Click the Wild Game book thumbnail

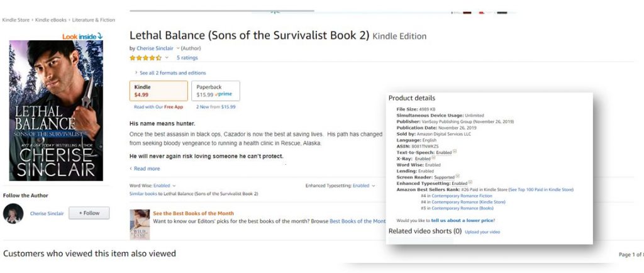140,224
